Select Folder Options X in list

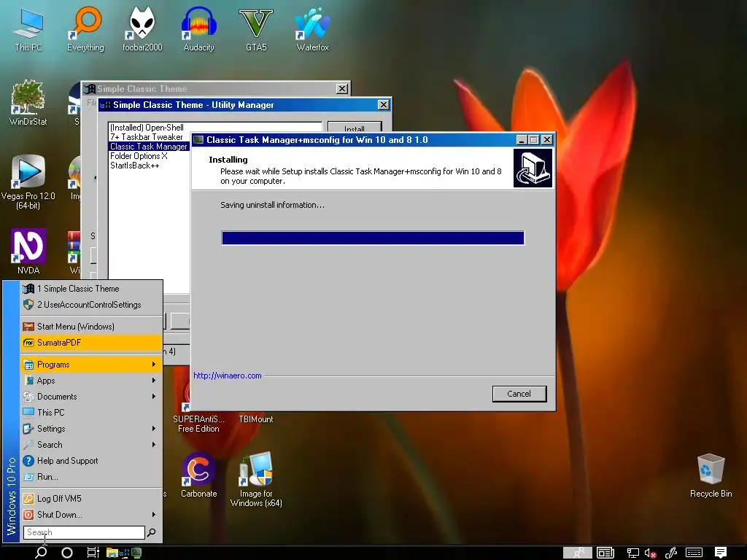pyautogui.click(x=139, y=156)
